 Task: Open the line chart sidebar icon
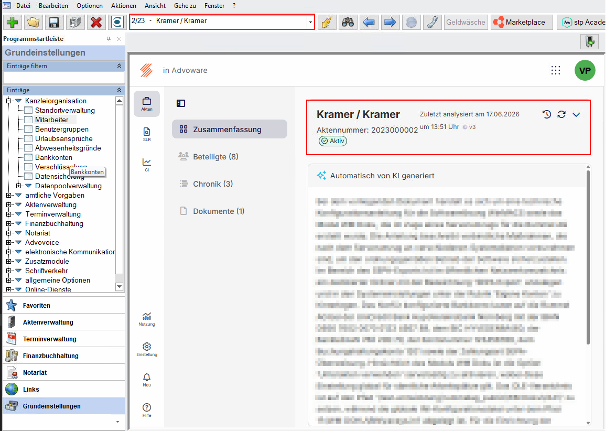[147, 164]
